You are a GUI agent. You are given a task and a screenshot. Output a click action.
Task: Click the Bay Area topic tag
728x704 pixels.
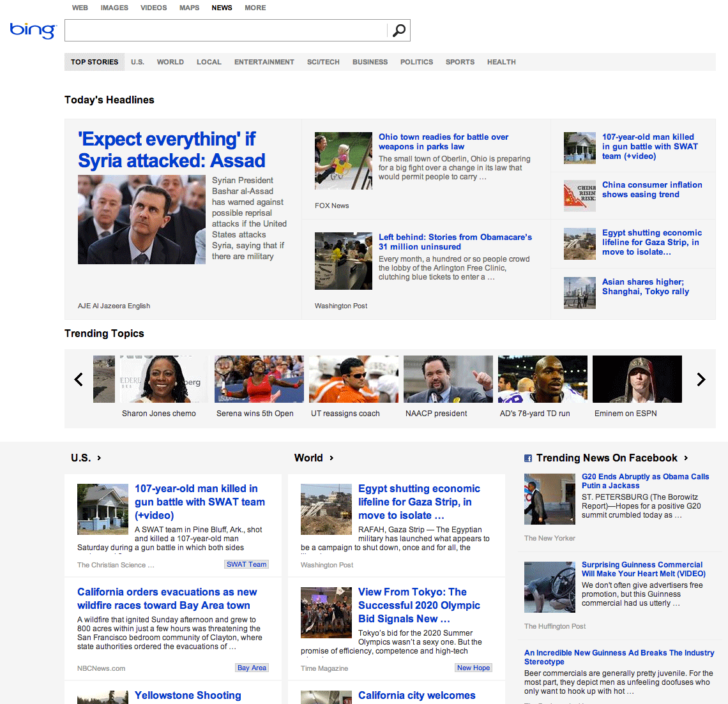252,668
